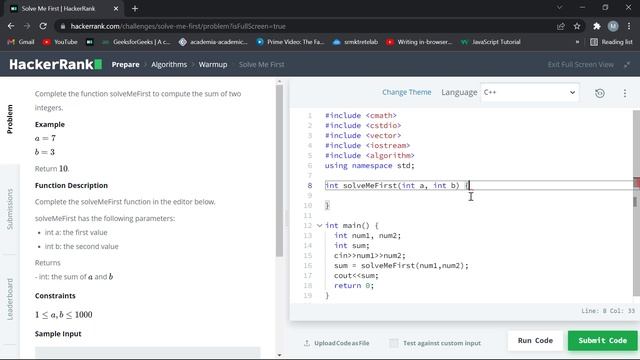This screenshot has width=640, height=360.
Task: Open Gmail bookmark
Action: coord(21,42)
